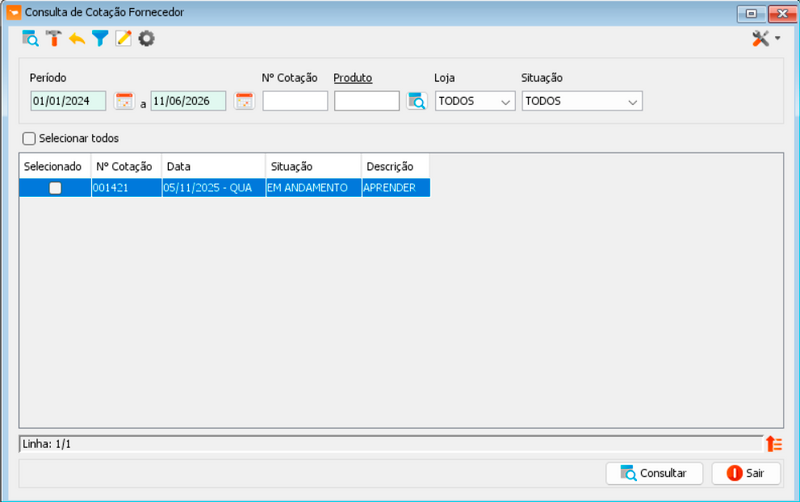Click the product search lookup icon
Viewport: 800px width, 502px height.
pos(417,101)
